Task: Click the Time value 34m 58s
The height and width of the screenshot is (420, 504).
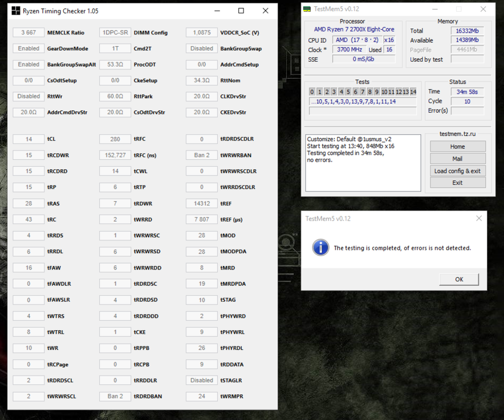Action: click(x=467, y=92)
